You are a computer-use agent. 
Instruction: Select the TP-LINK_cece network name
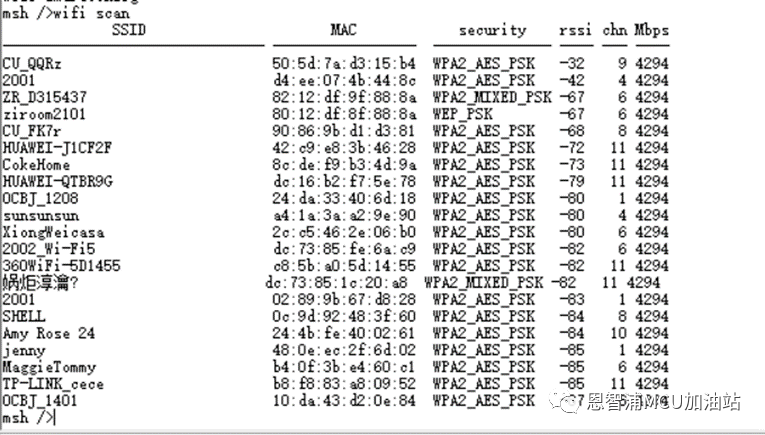click(x=53, y=384)
